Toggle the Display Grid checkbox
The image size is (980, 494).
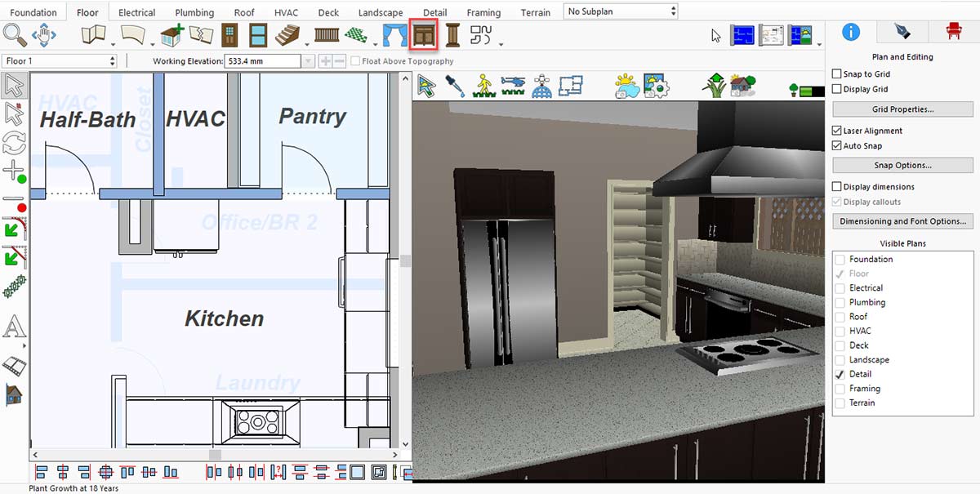click(x=837, y=89)
